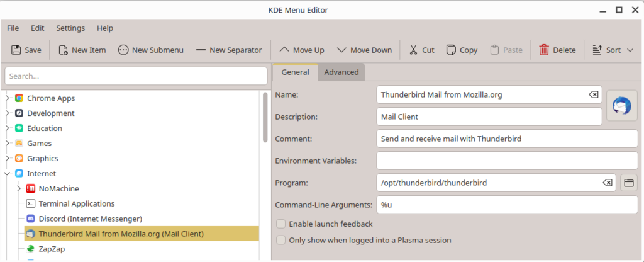Change the Thunderbird application icon button
The image size is (644, 262).
click(x=622, y=106)
